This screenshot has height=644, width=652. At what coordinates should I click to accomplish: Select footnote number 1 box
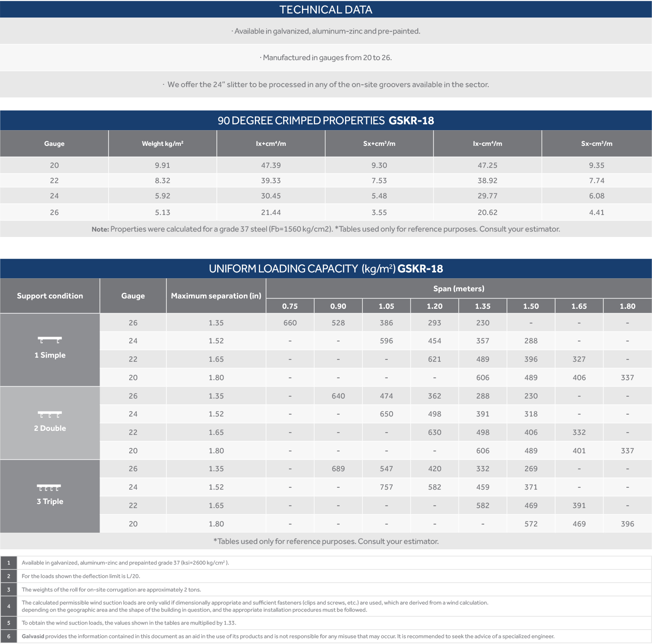pos(9,563)
